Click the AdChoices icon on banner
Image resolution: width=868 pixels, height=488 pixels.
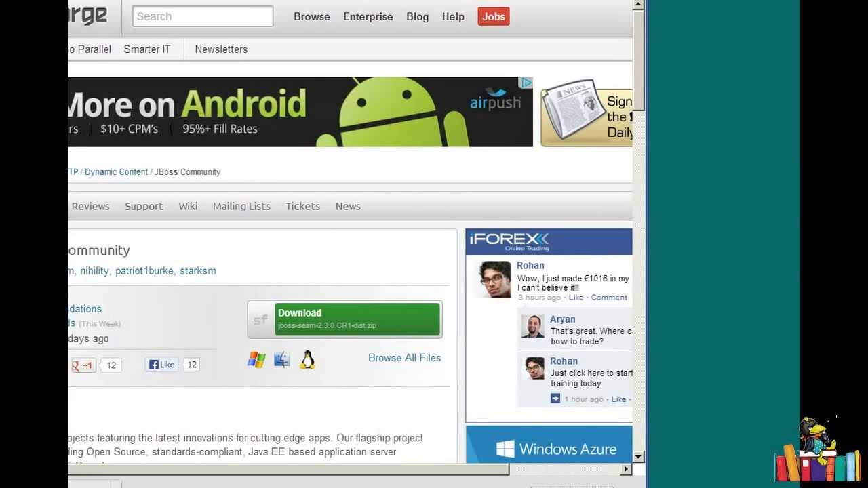pyautogui.click(x=526, y=83)
